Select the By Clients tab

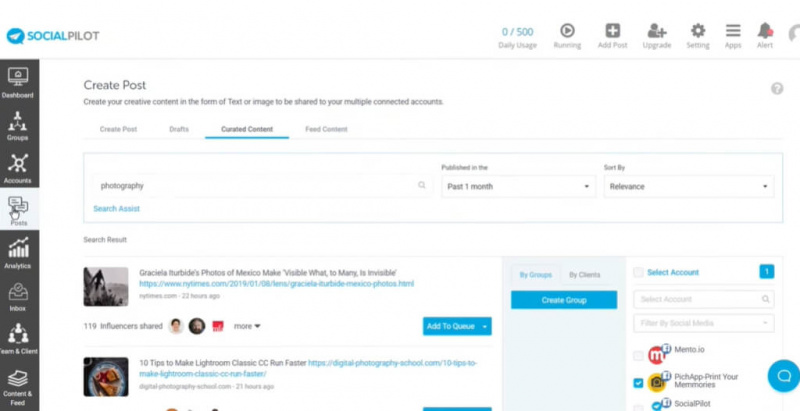tap(585, 274)
